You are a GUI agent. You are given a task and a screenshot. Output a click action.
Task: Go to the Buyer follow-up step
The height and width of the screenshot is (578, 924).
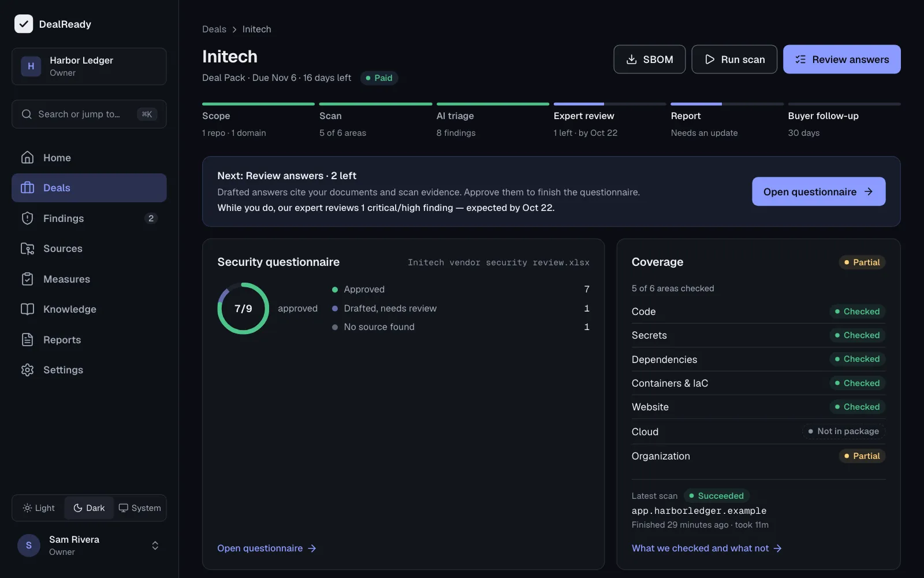pos(844,121)
